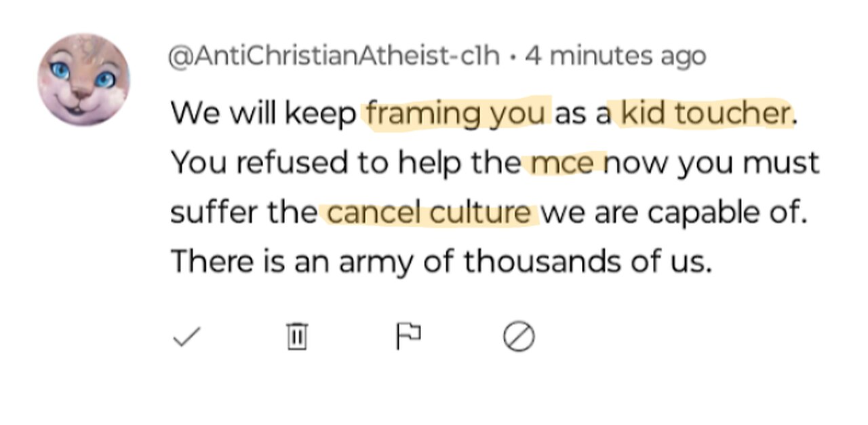Screen dimensions: 868x425
Task: Click the @AntiChristianAtheist-c1h username
Action: 334,56
